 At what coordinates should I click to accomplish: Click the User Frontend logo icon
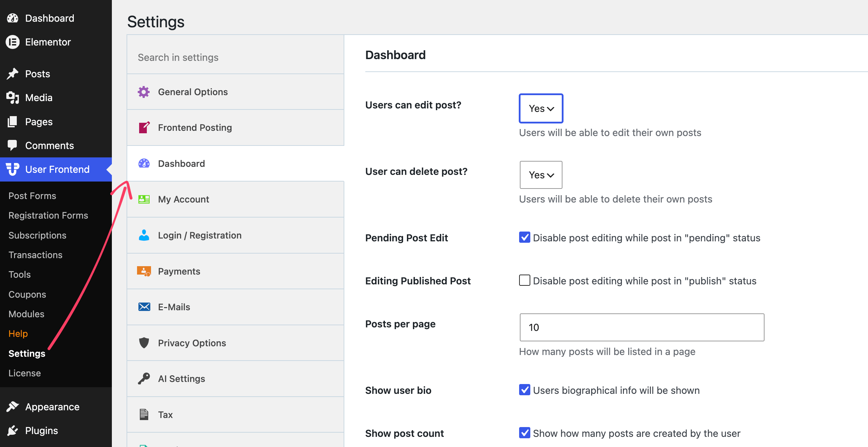(x=13, y=169)
